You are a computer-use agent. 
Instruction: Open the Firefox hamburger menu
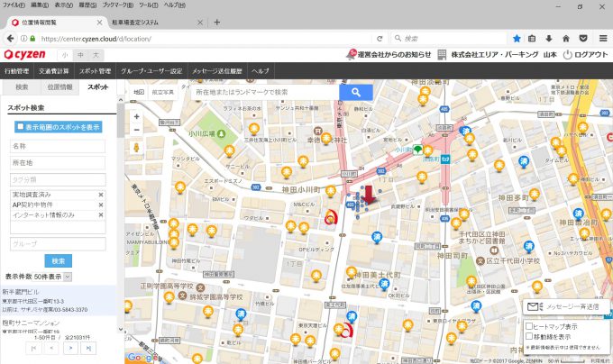tap(603, 38)
